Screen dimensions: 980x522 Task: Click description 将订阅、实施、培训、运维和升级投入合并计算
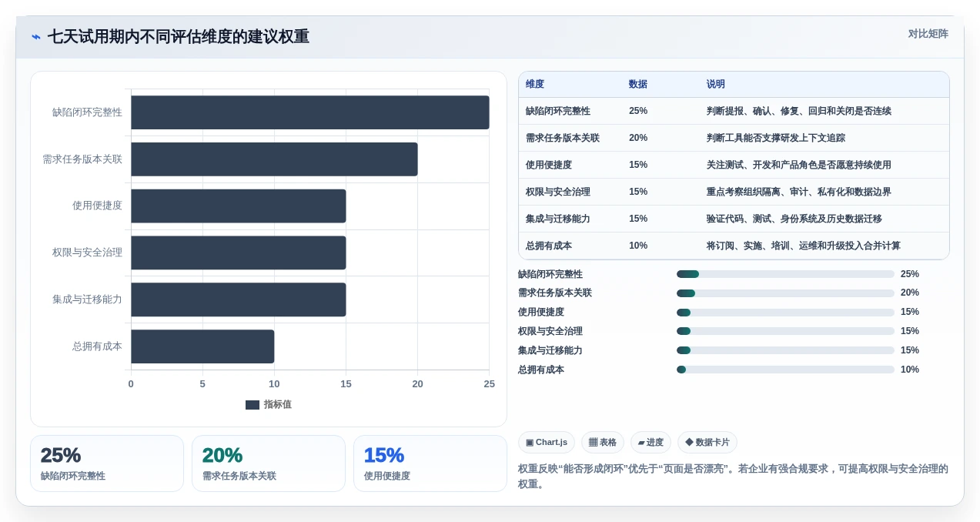click(x=804, y=246)
